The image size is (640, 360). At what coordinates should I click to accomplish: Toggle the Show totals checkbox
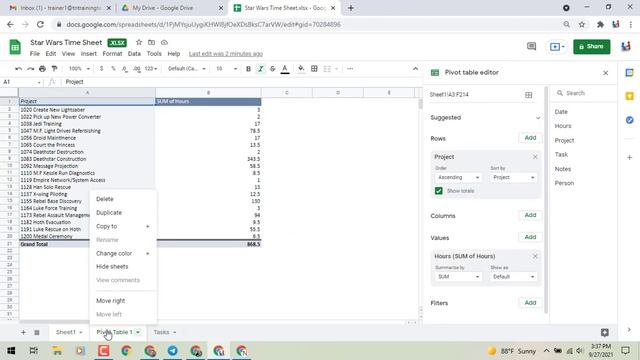pos(439,191)
